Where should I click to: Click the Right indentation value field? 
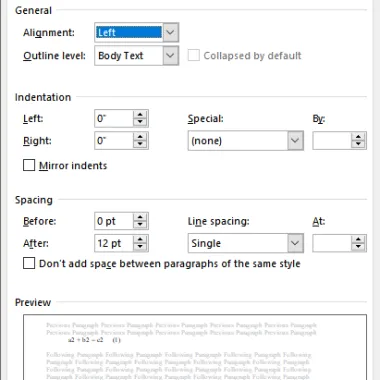[x=114, y=141]
